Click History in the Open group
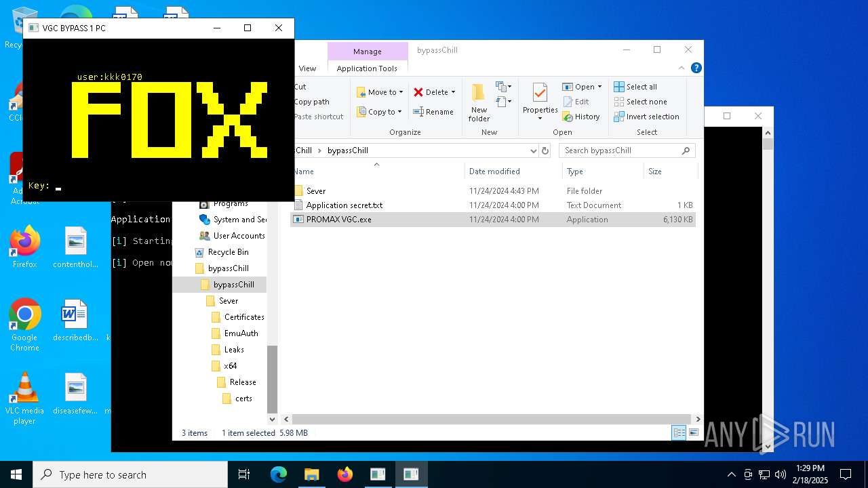Viewport: 868px width, 488px height. [581, 117]
